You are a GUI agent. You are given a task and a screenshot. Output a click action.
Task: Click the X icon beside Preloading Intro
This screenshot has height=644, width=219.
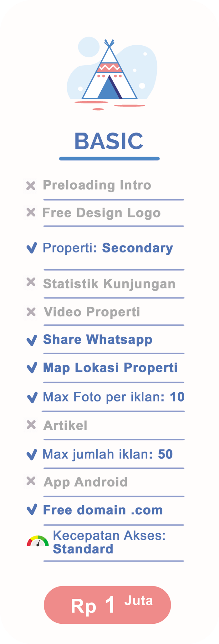coord(31,186)
